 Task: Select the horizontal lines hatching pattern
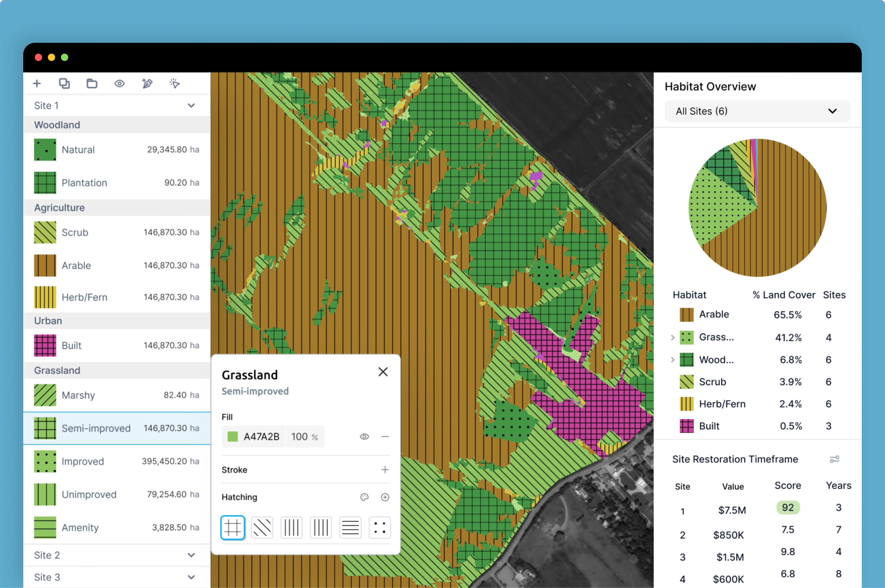[350, 528]
